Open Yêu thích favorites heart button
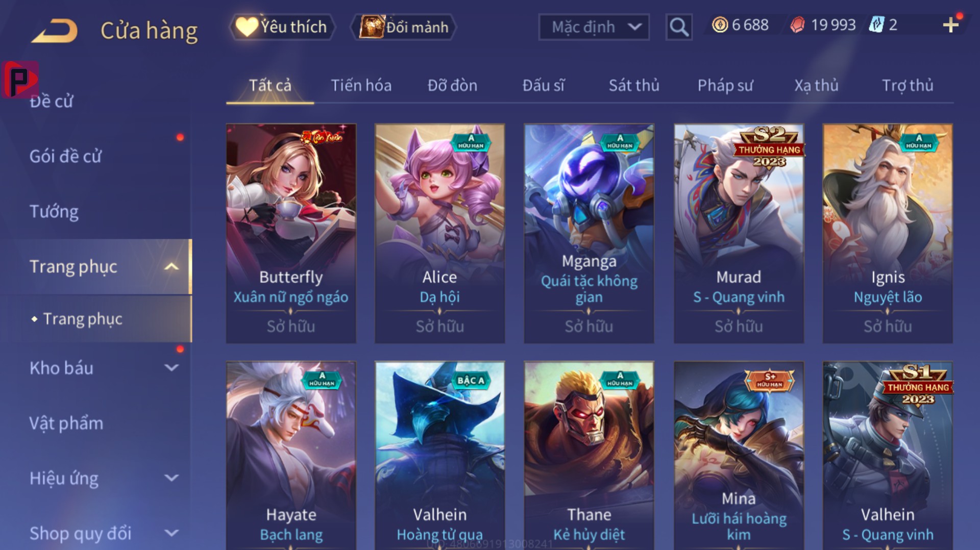The height and width of the screenshot is (550, 980). 282,27
